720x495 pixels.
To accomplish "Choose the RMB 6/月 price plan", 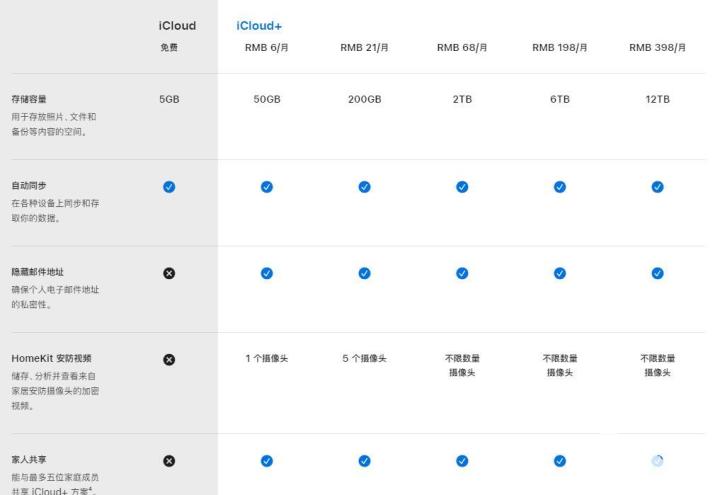I will 266,48.
